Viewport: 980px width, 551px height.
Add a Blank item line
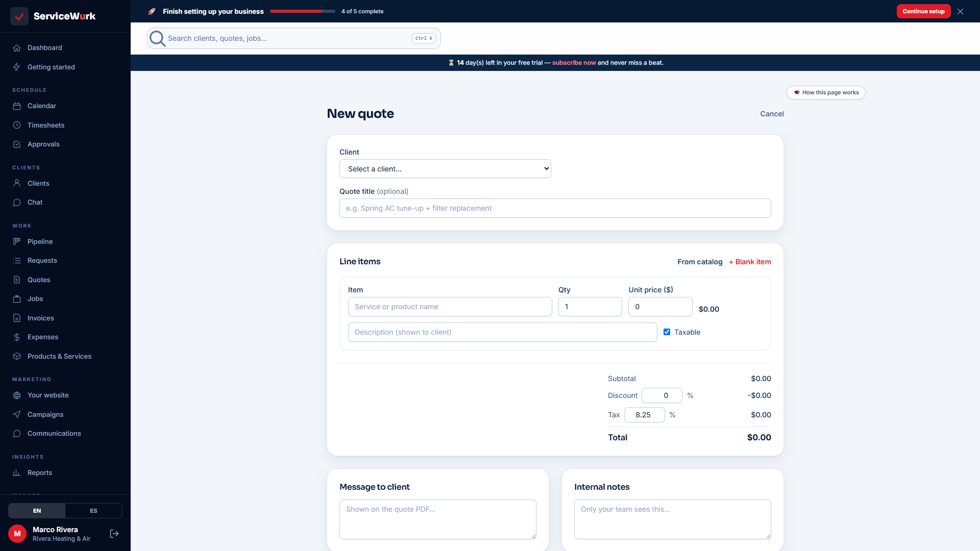tap(750, 262)
